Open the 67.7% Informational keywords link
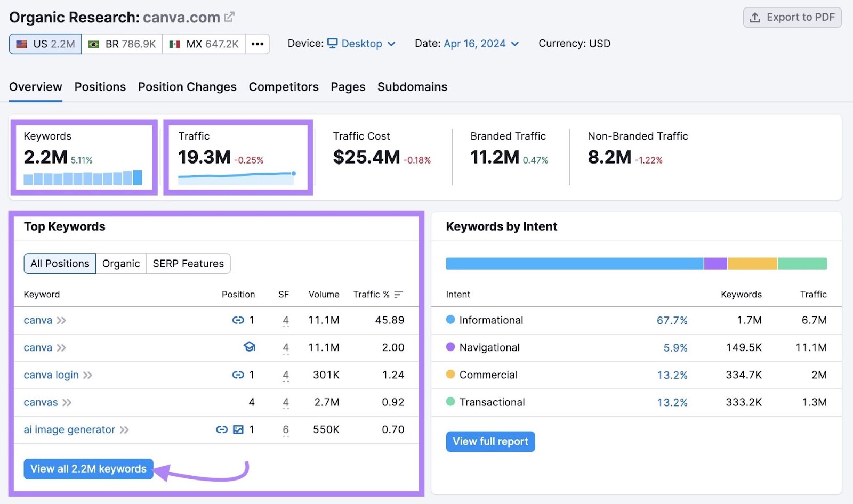 673,320
